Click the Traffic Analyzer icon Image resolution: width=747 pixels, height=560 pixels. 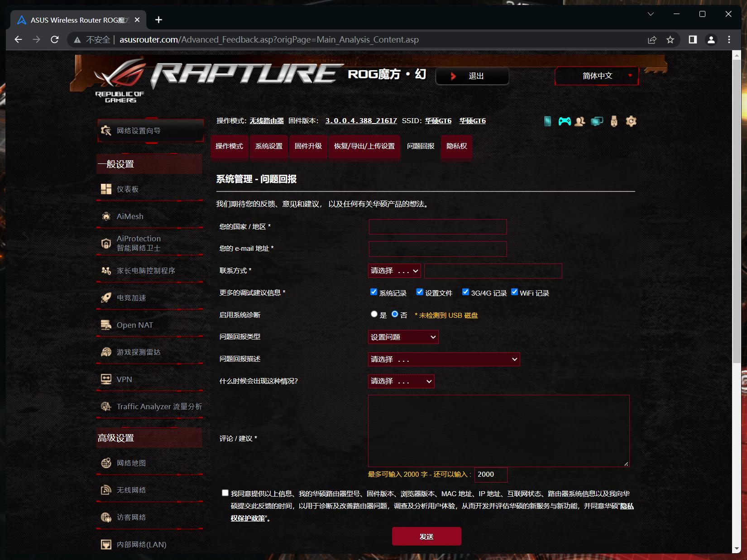pos(106,407)
